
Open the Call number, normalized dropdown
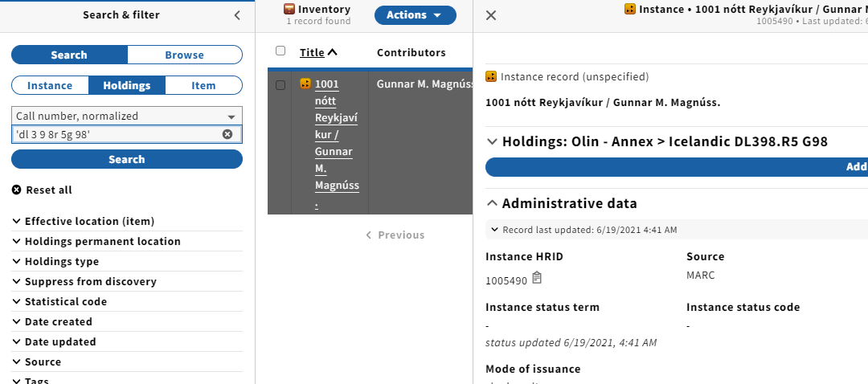click(x=127, y=116)
